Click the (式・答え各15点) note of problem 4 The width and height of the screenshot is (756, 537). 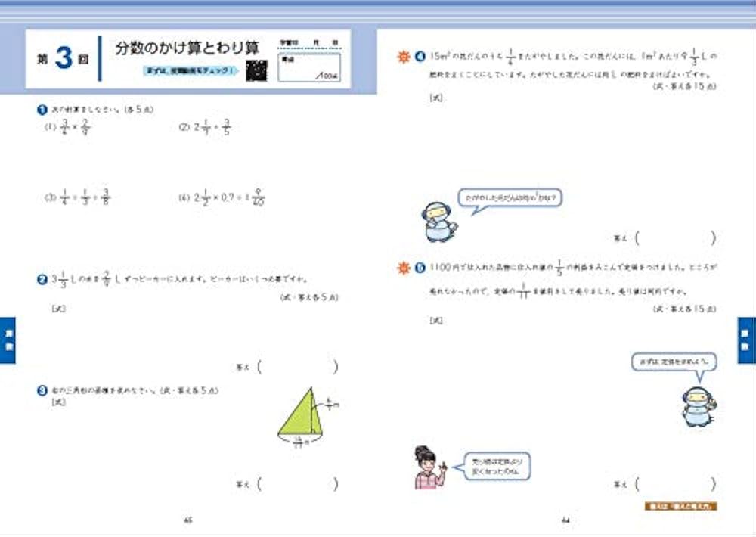click(685, 86)
